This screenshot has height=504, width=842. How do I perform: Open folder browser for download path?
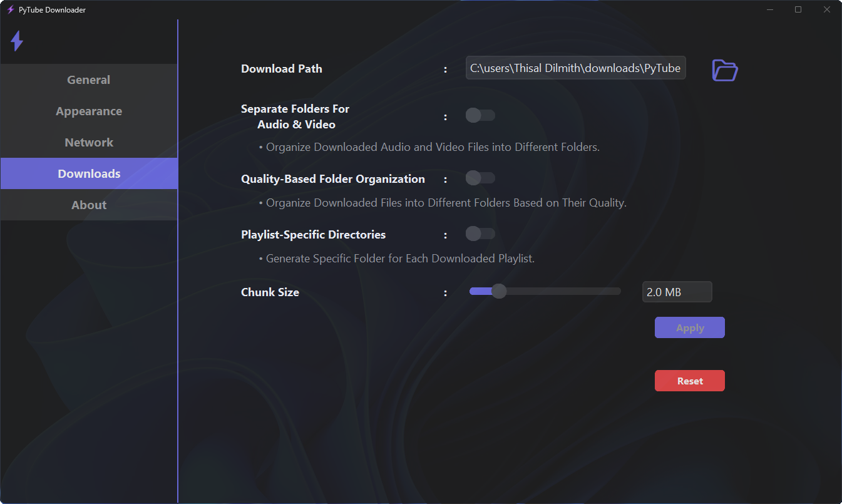(x=725, y=70)
